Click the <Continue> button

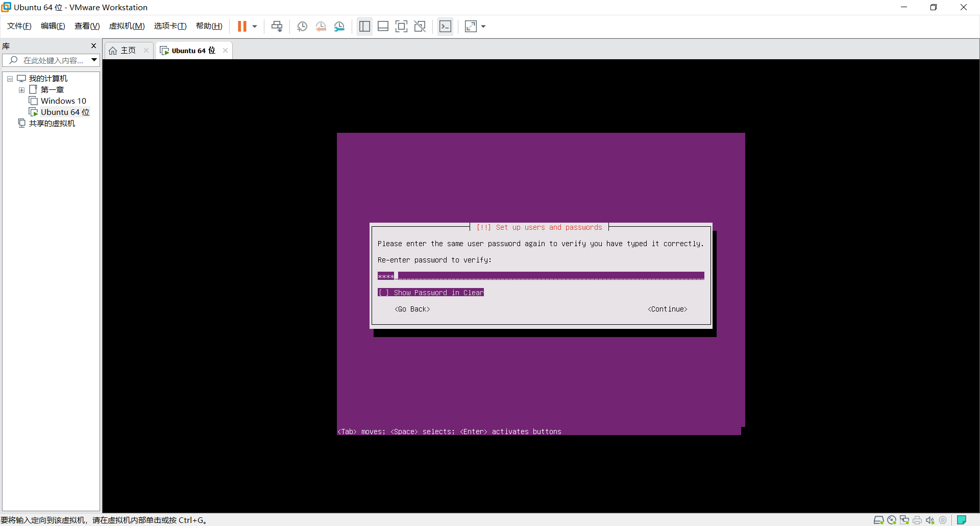click(668, 309)
